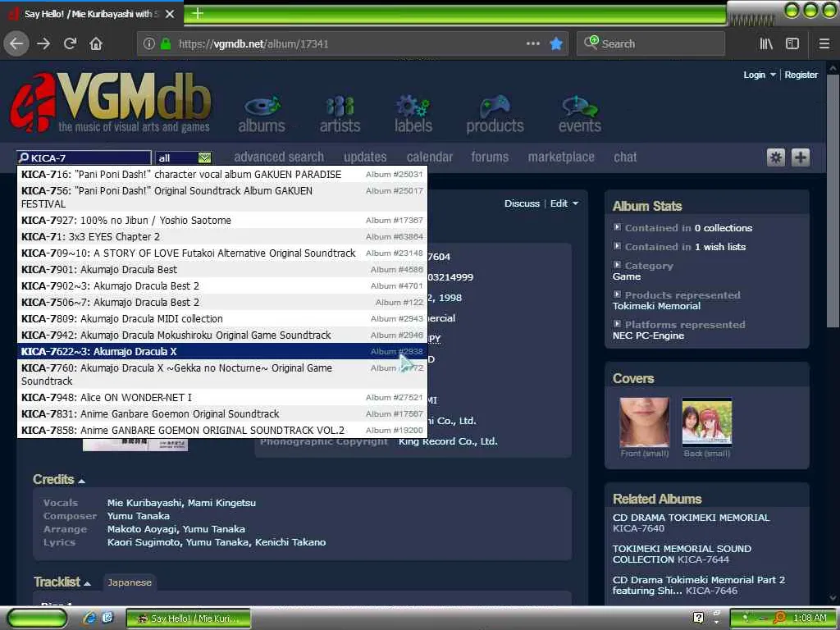Open related album CD DRAMA TOKIMEKI MEMORIAL
The width and height of the screenshot is (840, 630).
point(691,518)
